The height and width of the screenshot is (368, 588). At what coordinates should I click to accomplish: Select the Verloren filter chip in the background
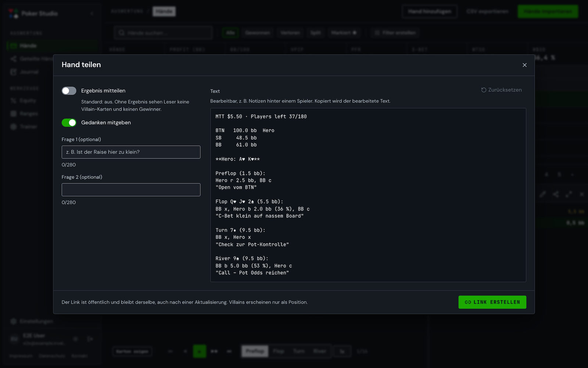(x=290, y=33)
